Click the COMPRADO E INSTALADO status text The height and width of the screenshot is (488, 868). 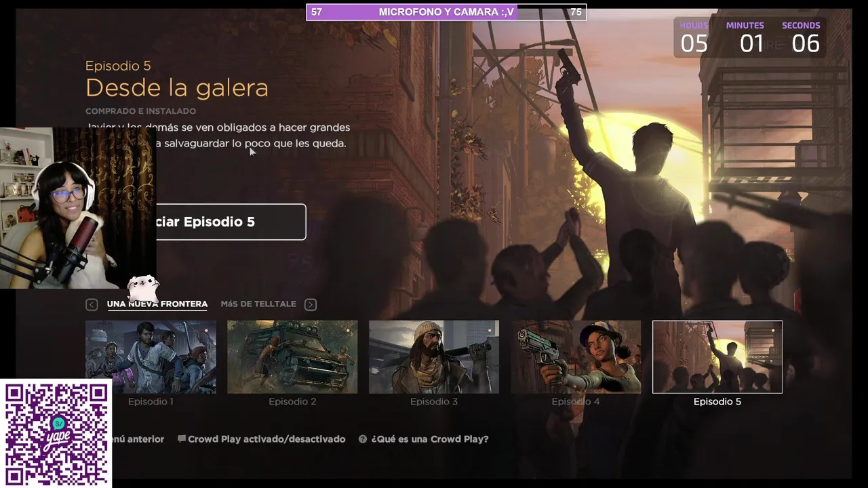140,111
